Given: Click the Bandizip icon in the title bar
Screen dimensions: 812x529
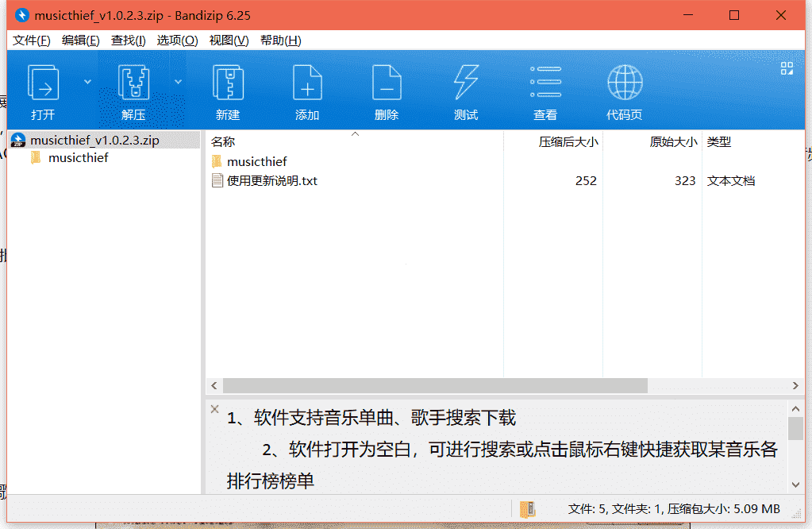Looking at the screenshot, I should (x=22, y=16).
